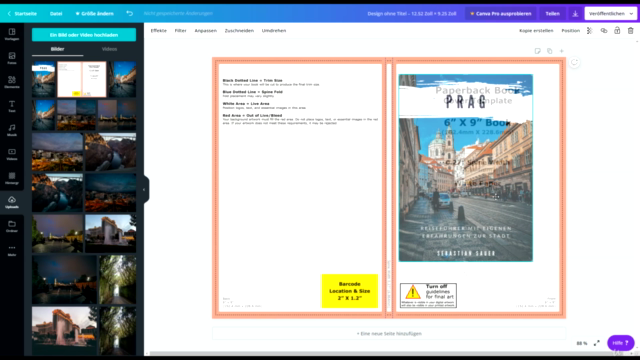640x360 pixels.
Task: Open the Videos panel in sidebar
Action: (x=12, y=154)
